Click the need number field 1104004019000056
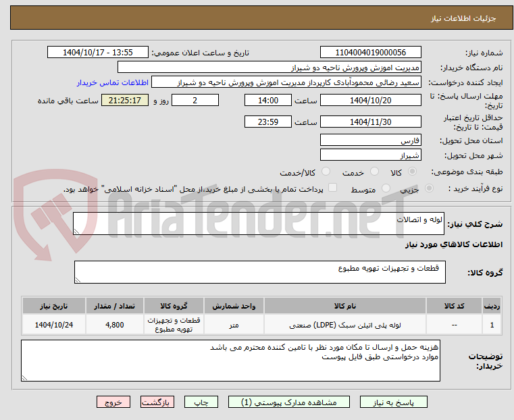This screenshot has width=514, height=420. coord(370,53)
